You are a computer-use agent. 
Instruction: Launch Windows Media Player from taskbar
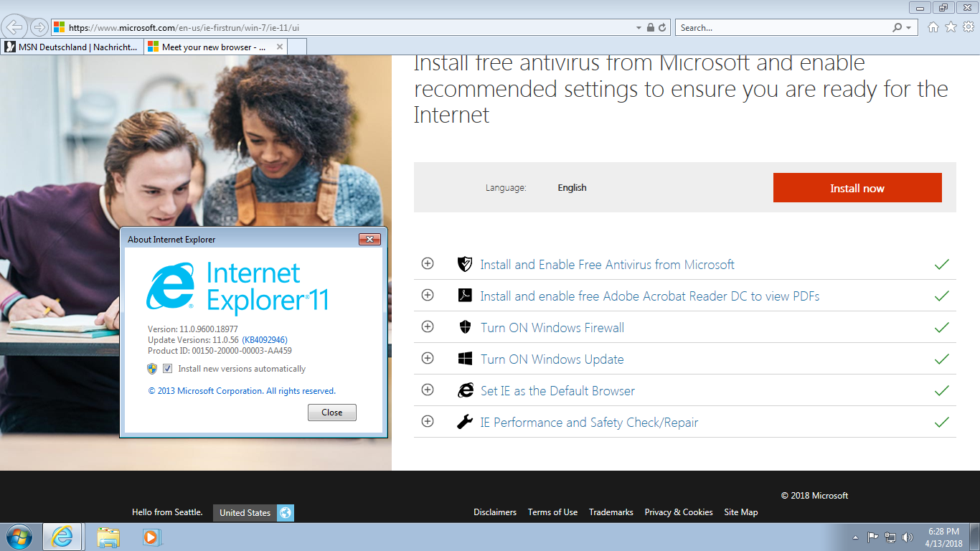click(151, 537)
